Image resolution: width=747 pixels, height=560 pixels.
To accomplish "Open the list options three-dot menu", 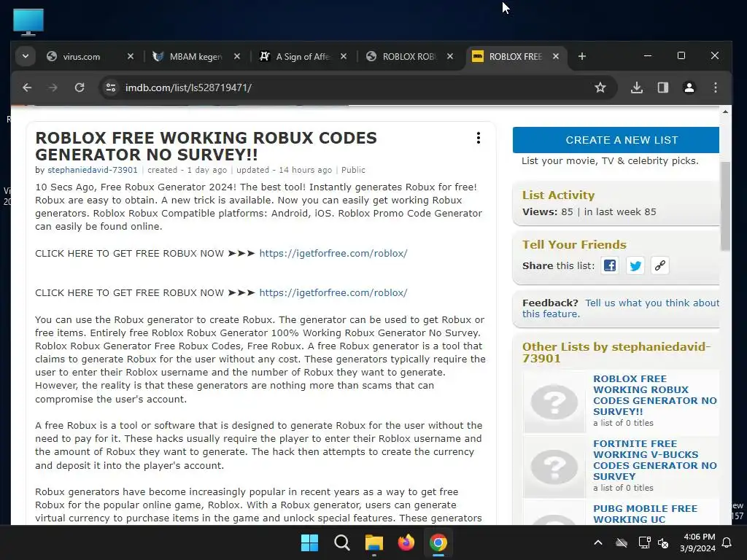I will point(479,138).
